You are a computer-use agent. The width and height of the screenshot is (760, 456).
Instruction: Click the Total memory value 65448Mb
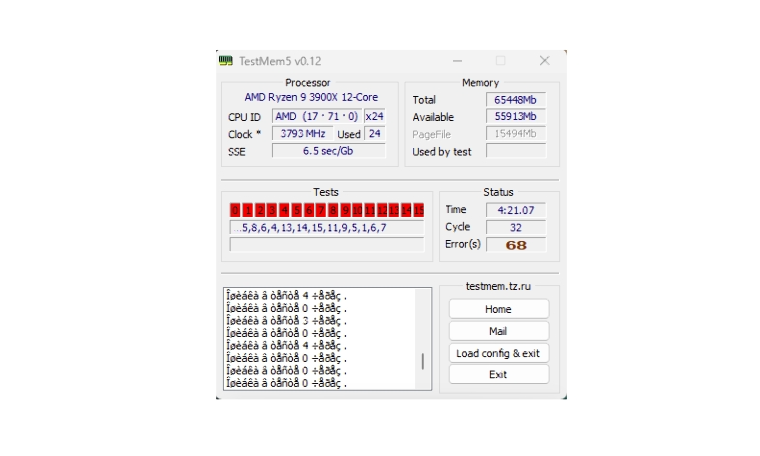(x=516, y=100)
